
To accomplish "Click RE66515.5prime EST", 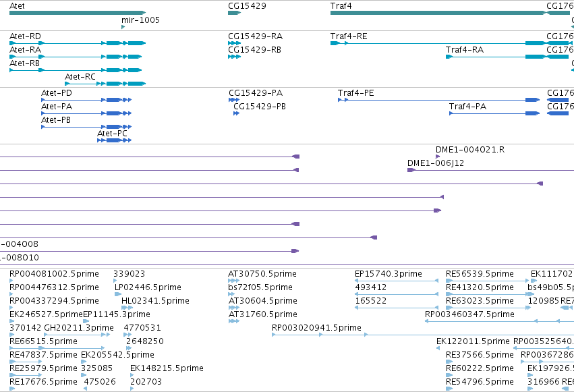I will coord(57,348).
